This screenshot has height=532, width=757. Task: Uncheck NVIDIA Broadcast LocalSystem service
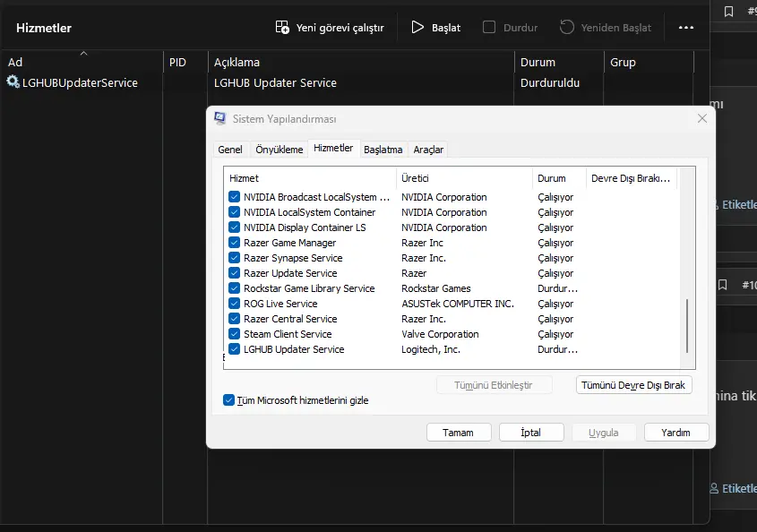[234, 197]
